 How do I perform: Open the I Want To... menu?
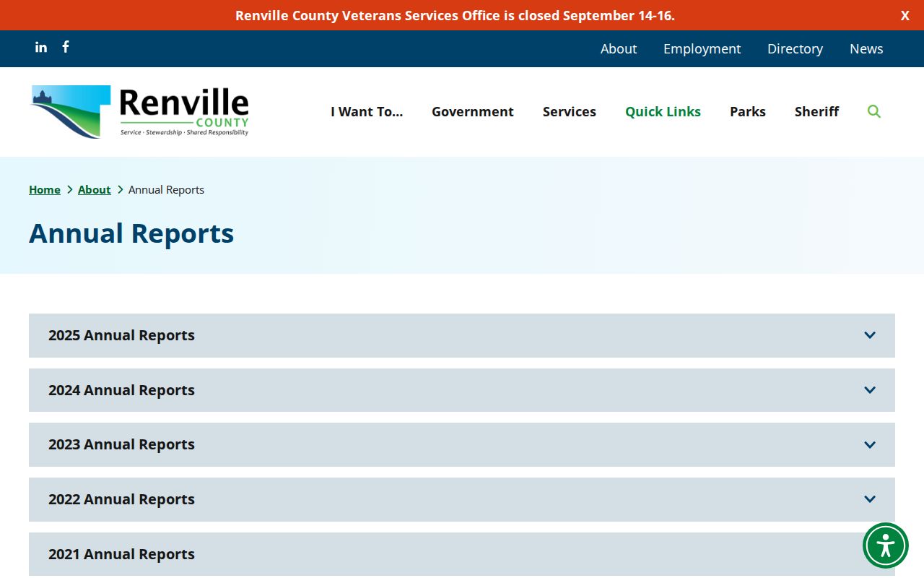pos(367,111)
